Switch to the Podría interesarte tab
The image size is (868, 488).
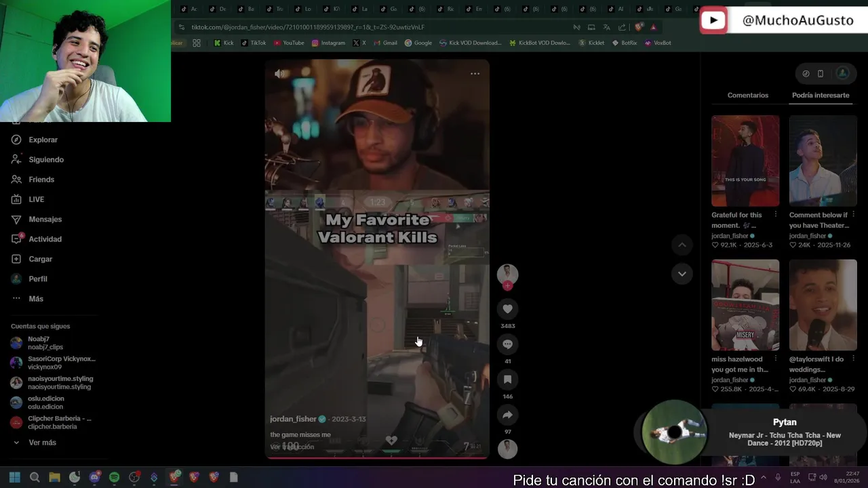821,96
